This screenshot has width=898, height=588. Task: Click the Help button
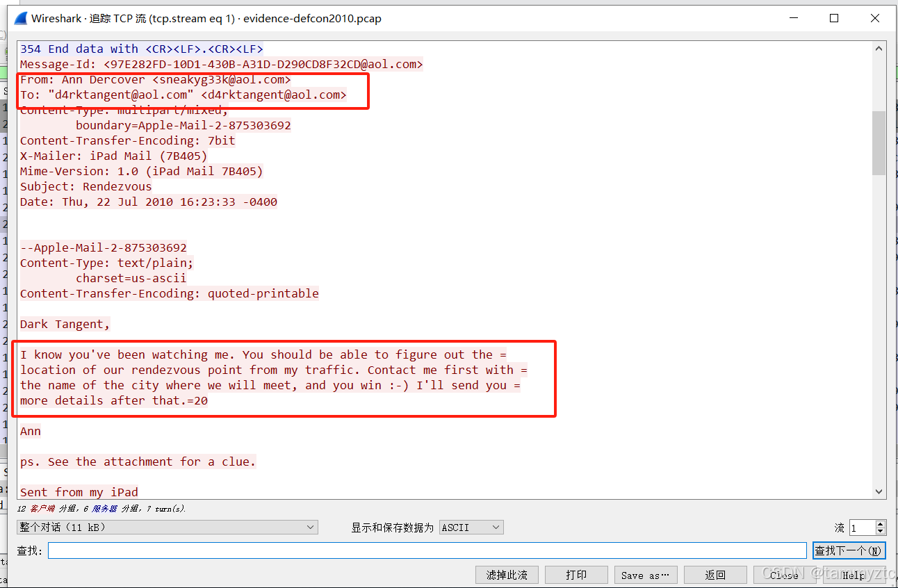pos(854,575)
